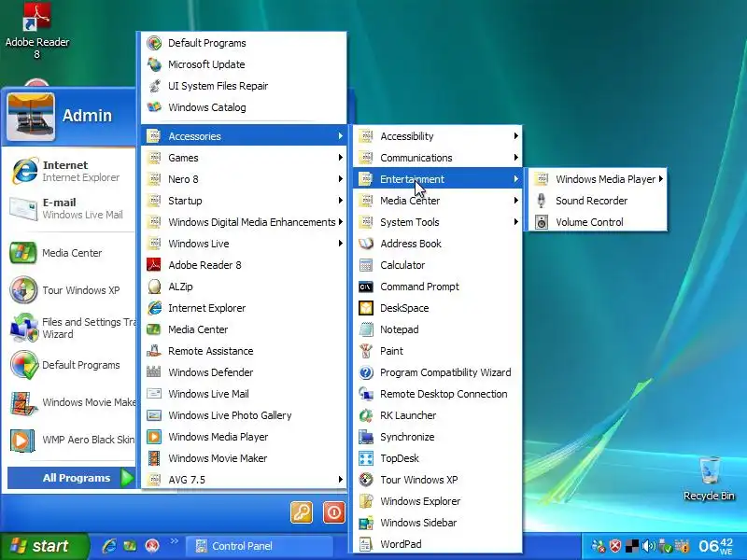The image size is (747, 560).
Task: Open Internet Explorer quick launch taskbar icon
Action: pyautogui.click(x=109, y=546)
